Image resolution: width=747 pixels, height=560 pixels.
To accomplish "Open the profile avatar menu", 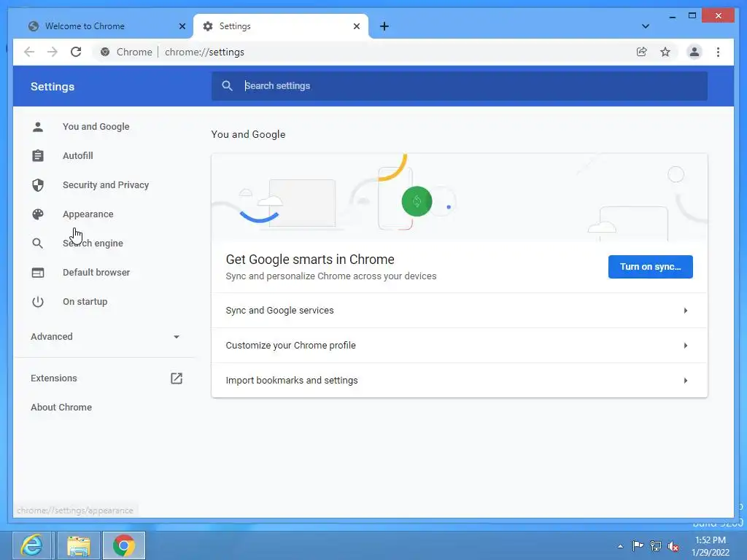I will pos(694,52).
